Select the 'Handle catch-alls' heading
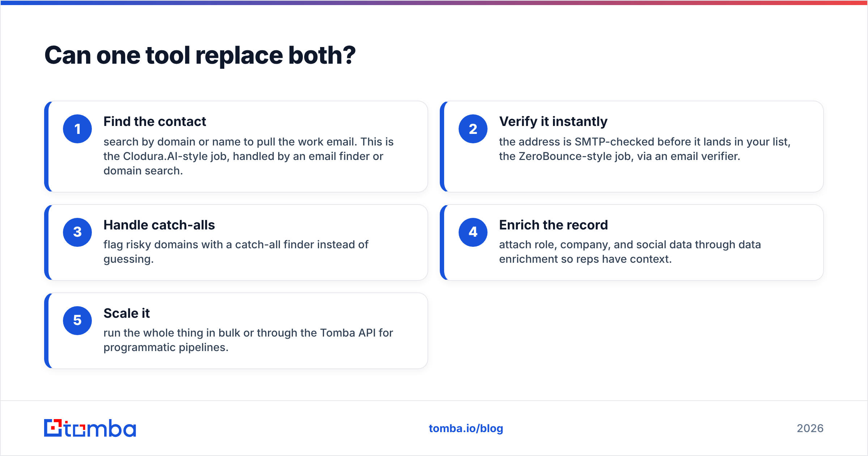The height and width of the screenshot is (456, 868). 159,225
